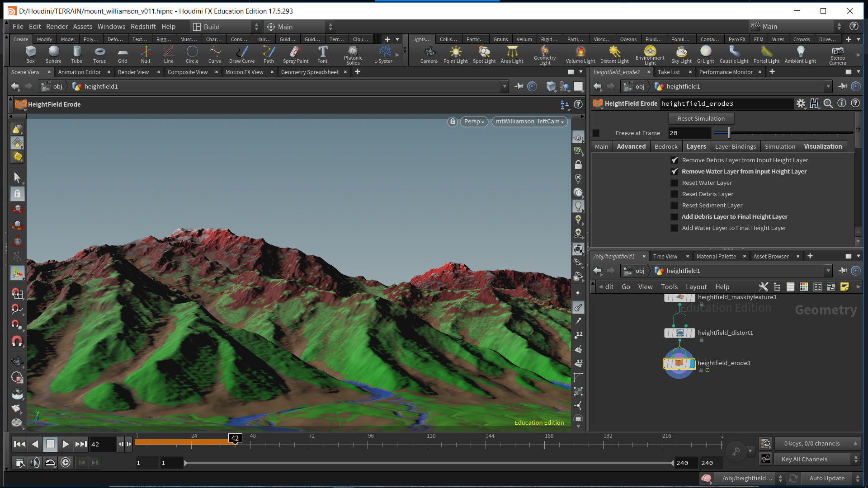Toggle audio scrubbing icon
The height and width of the screenshot is (488, 868).
pyautogui.click(x=35, y=462)
